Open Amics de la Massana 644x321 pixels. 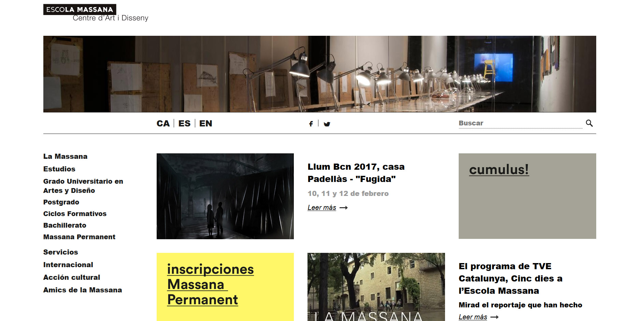[83, 290]
